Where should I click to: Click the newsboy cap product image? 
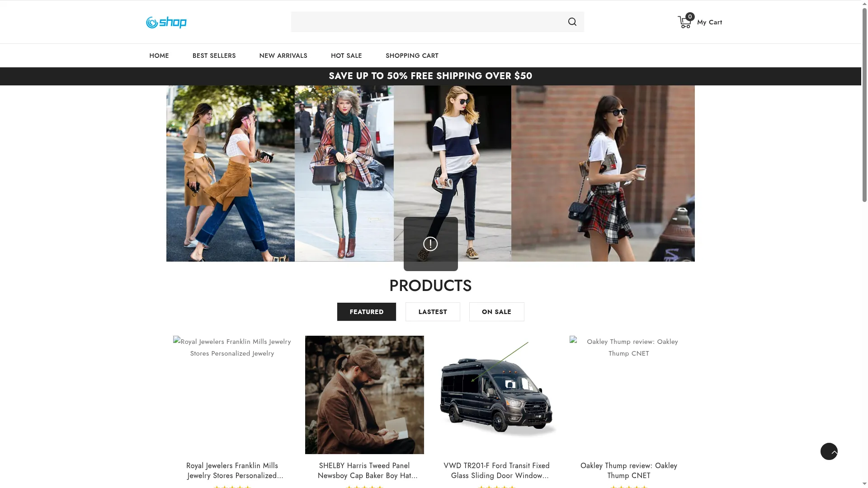[364, 395]
